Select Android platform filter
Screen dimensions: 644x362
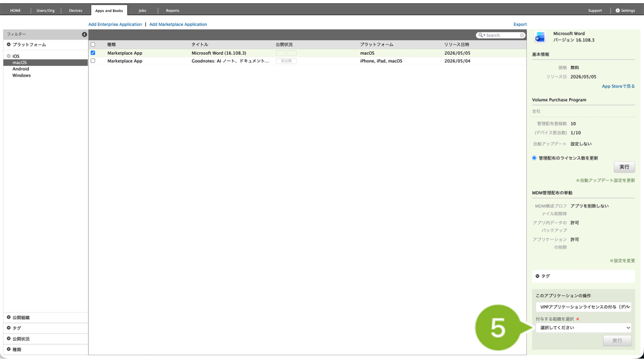(21, 69)
